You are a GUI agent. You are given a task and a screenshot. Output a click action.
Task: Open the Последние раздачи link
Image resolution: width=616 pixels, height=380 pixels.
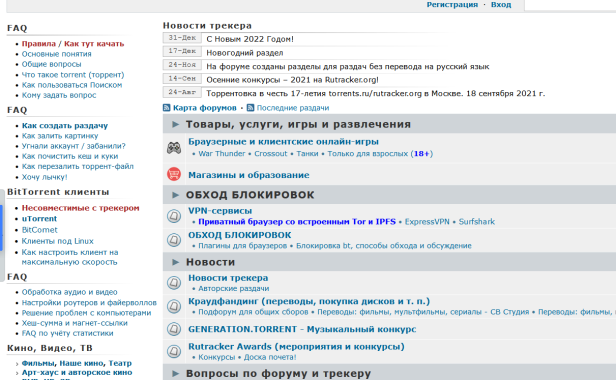[x=293, y=108]
